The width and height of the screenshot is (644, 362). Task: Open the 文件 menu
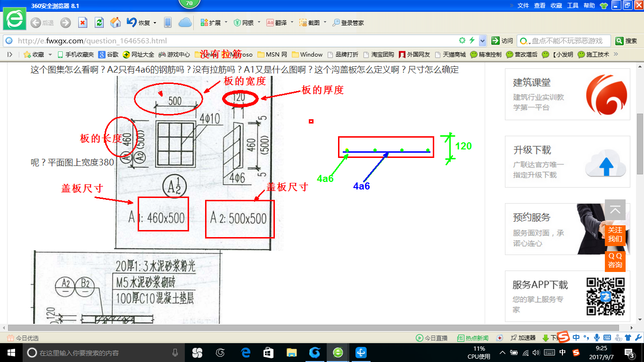pyautogui.click(x=523, y=6)
